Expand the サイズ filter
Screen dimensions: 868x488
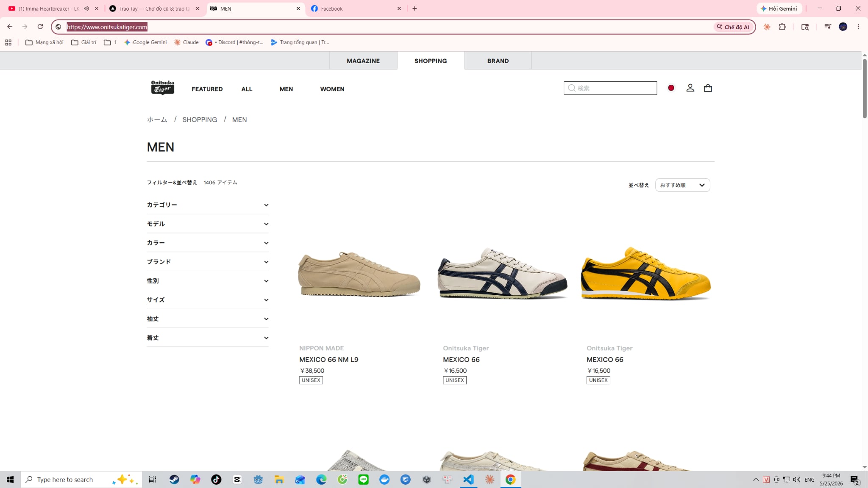pyautogui.click(x=208, y=299)
